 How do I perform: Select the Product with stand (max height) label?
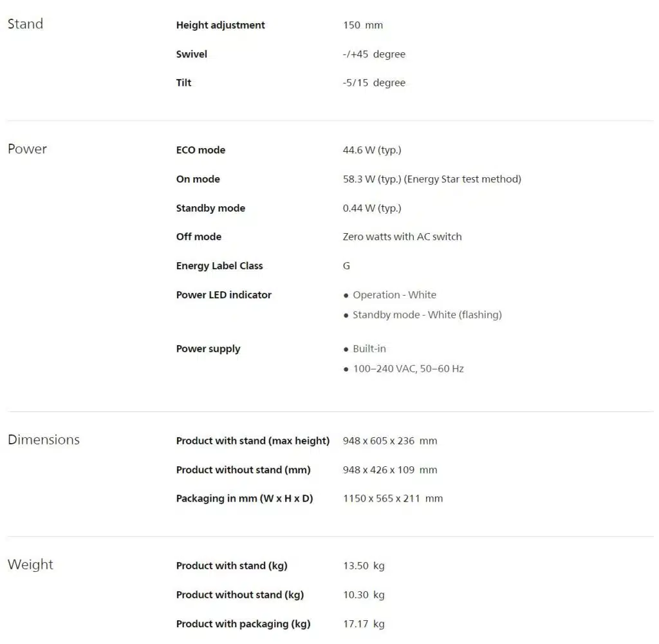252,440
